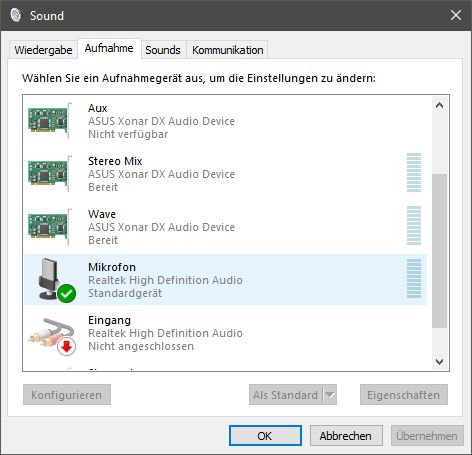Click the Stereo Mix sound card icon
This screenshot has height=455, width=472.
tap(49, 174)
